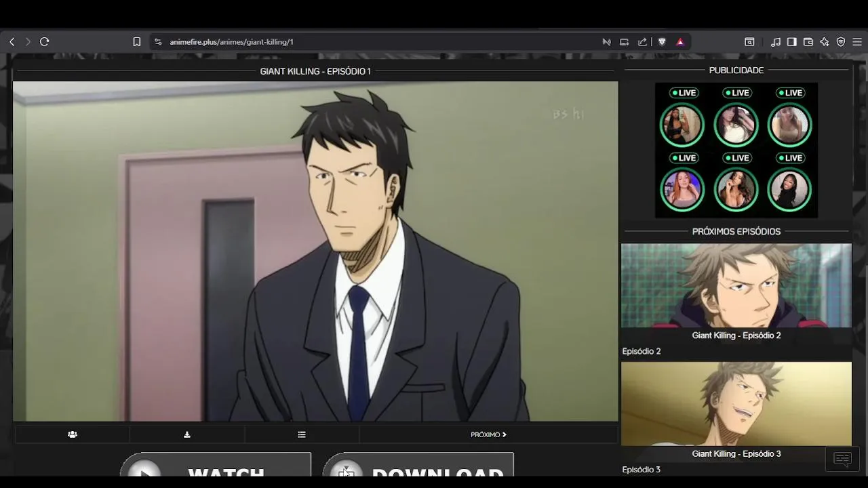This screenshot has width=868, height=488.
Task: Open the top-right LIVE profile in the ad
Action: click(x=789, y=125)
